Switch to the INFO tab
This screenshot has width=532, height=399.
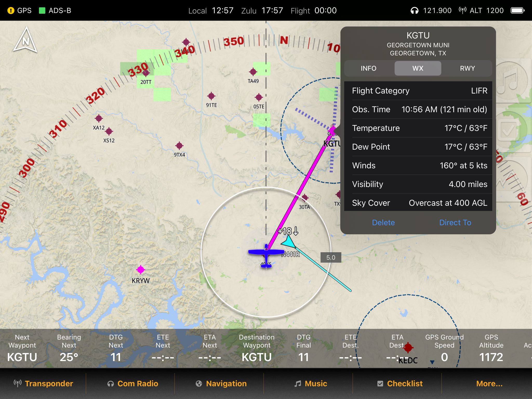tap(368, 68)
